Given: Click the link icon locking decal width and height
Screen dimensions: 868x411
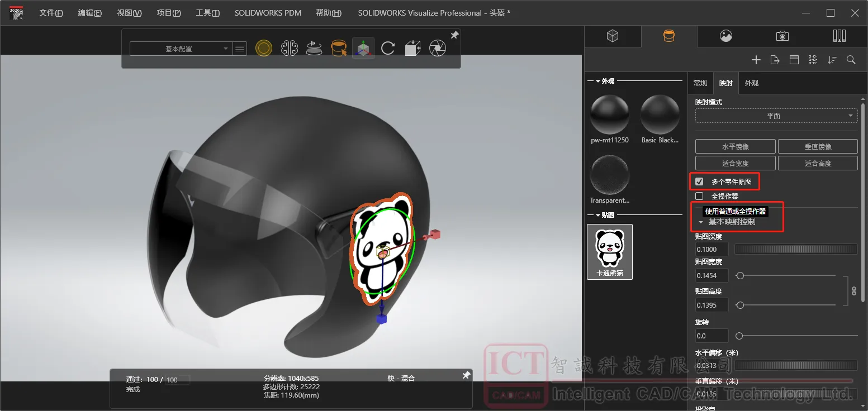Looking at the screenshot, I should tap(853, 290).
